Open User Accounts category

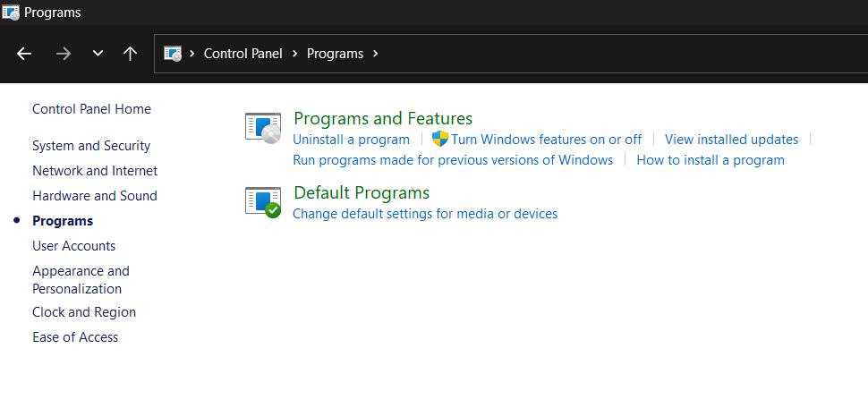point(73,246)
